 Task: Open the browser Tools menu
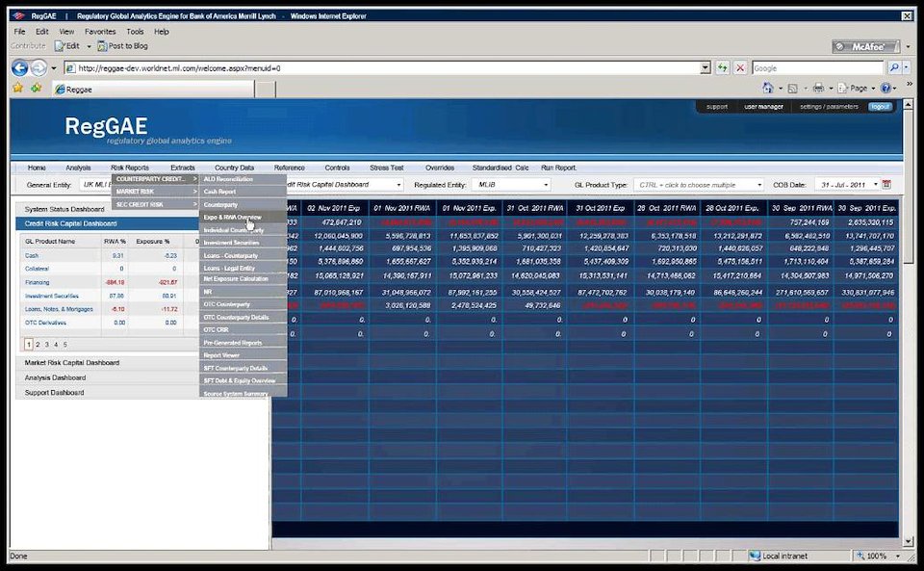click(x=135, y=32)
